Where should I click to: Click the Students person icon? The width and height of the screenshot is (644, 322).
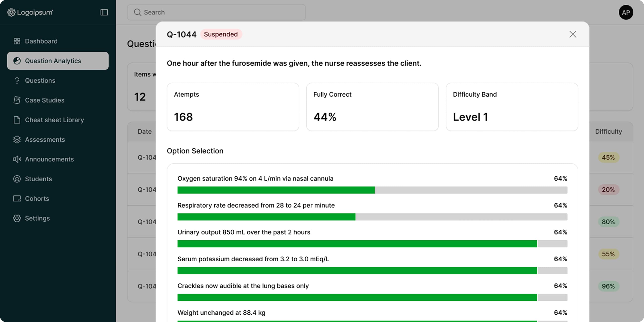17,179
